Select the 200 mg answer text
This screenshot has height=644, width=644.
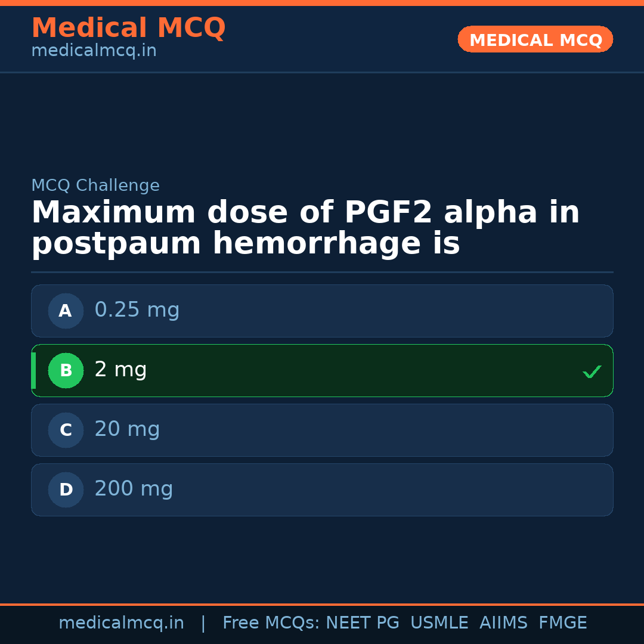134,489
